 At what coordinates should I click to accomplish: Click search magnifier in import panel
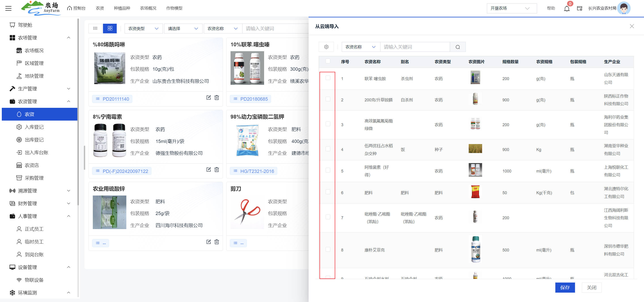[458, 47]
